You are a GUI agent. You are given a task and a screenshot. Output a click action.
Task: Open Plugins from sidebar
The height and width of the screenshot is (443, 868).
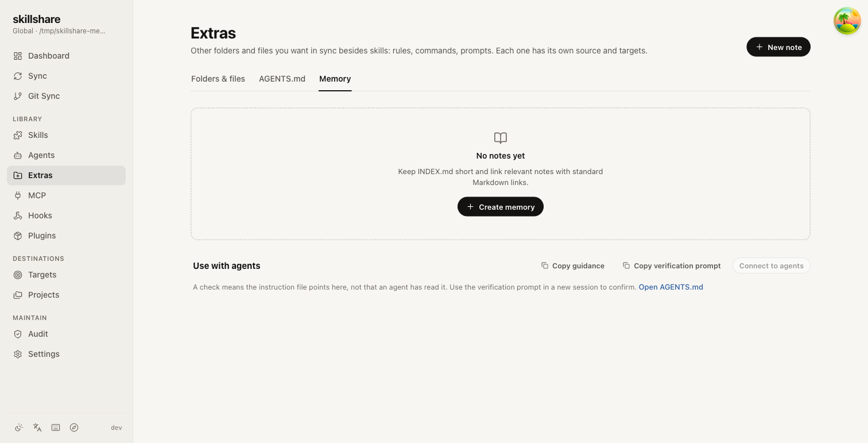66,236
